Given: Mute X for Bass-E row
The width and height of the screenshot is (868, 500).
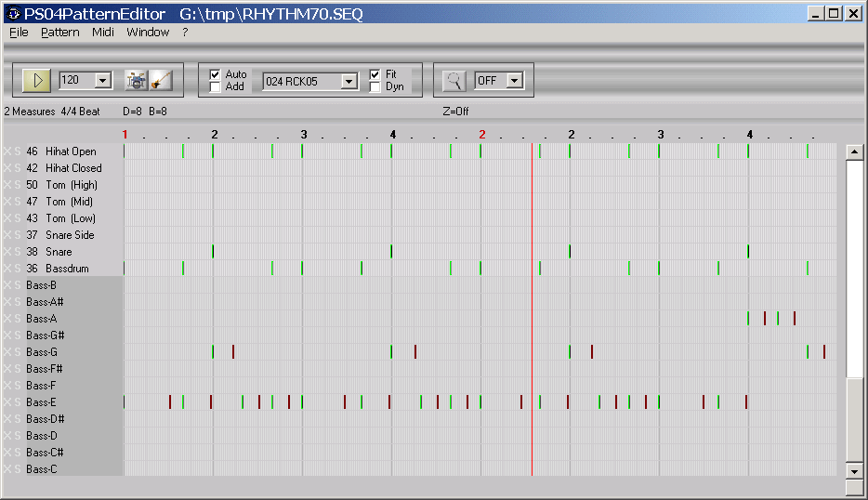Looking at the screenshot, I should click(x=7, y=402).
